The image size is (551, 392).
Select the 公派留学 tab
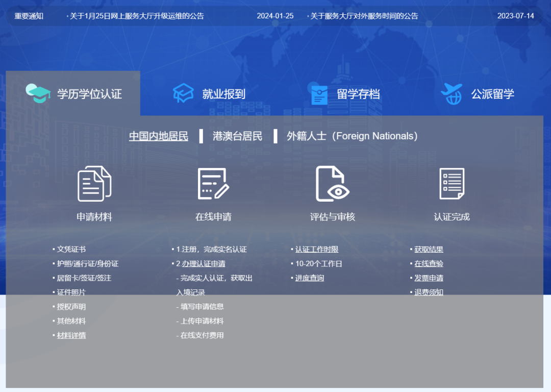(492, 94)
